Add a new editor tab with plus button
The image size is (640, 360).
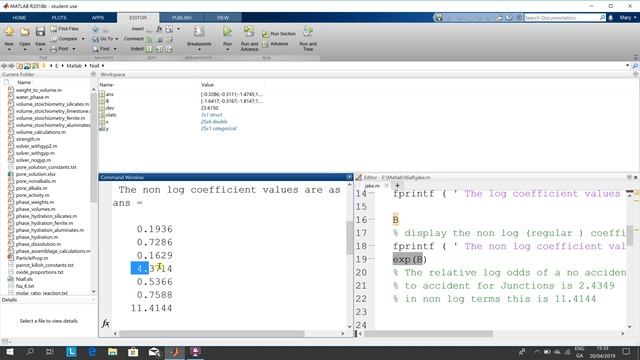pyautogui.click(x=397, y=186)
